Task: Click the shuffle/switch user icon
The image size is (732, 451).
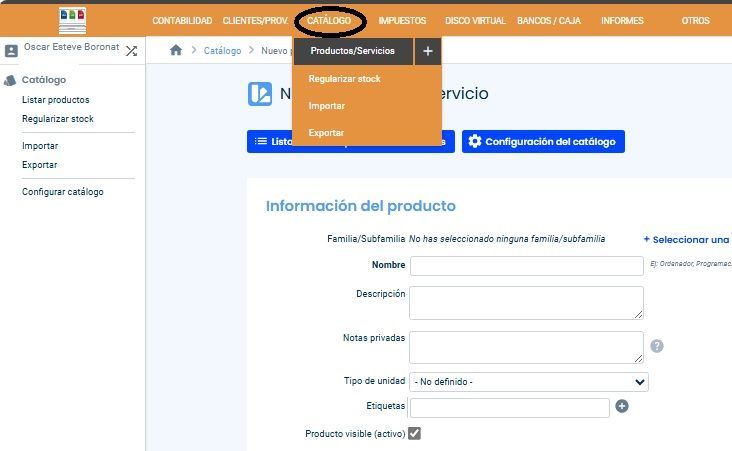Action: click(132, 50)
